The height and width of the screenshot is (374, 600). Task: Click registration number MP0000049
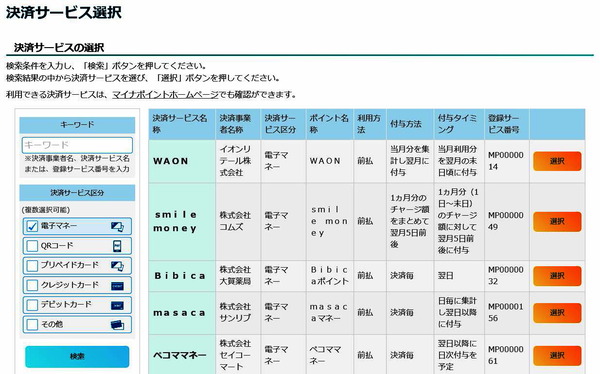(507, 222)
